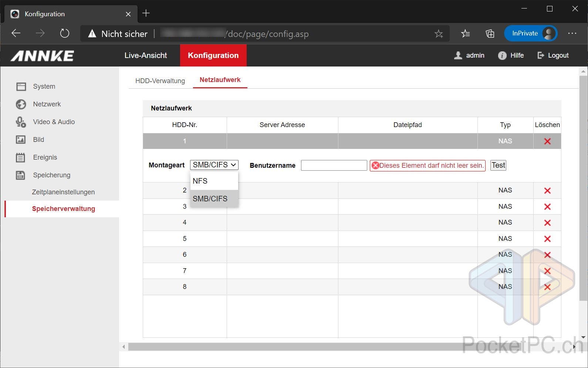Choose SMB/CIFS from the mount type list

[x=214, y=199]
